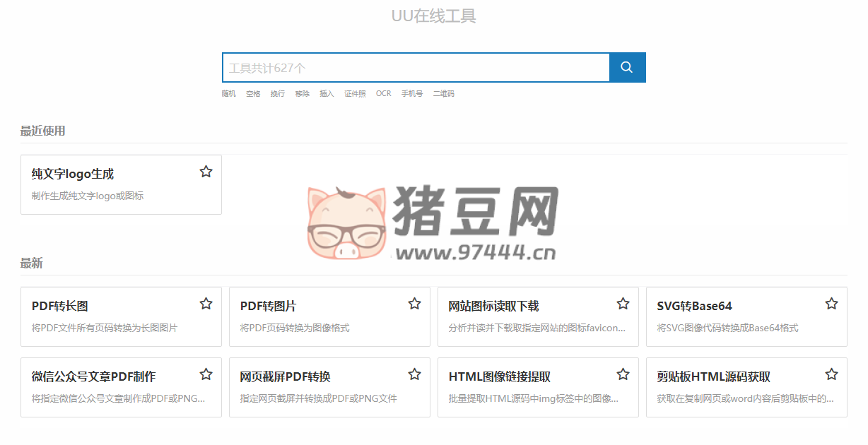Image resolution: width=868 pixels, height=445 pixels.
Task: Click the 手机号 quick search tag
Action: click(x=411, y=93)
